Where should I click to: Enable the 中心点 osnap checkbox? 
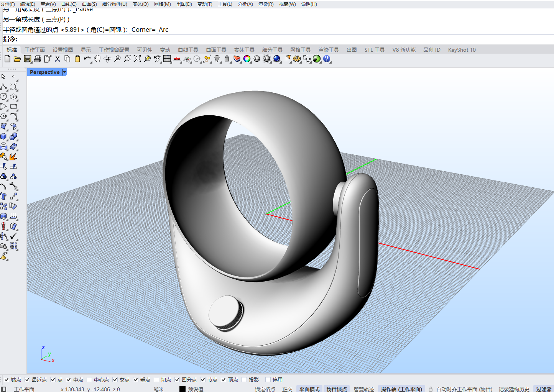[x=89, y=380]
